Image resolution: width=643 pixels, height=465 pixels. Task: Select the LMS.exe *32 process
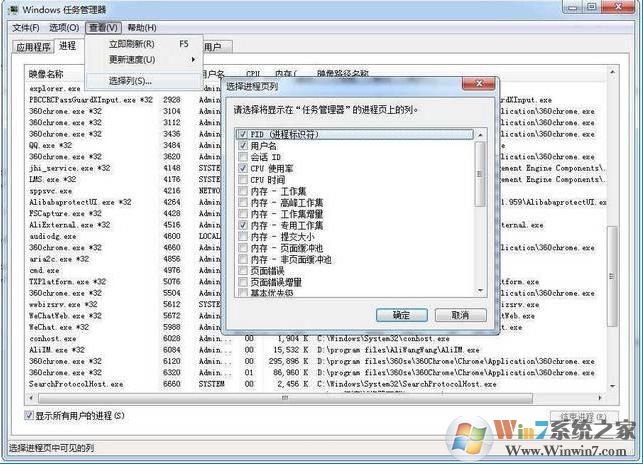[52, 179]
